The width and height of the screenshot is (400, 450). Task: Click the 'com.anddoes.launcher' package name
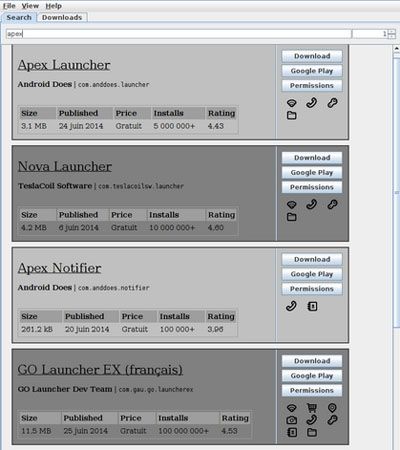click(113, 85)
